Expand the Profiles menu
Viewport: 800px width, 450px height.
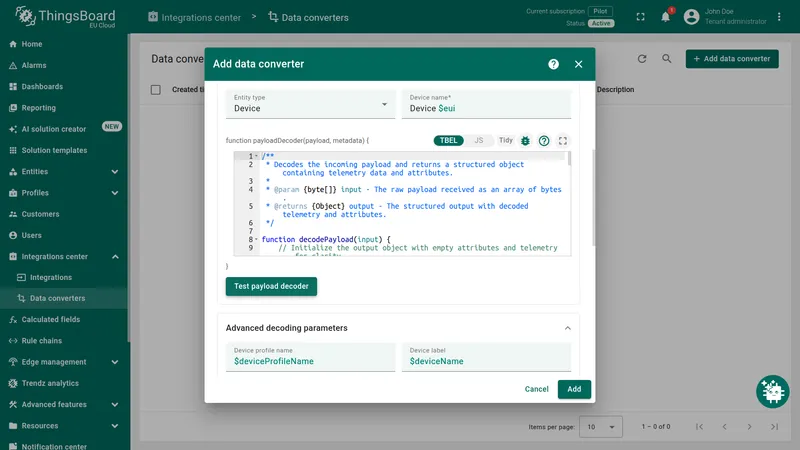click(63, 193)
